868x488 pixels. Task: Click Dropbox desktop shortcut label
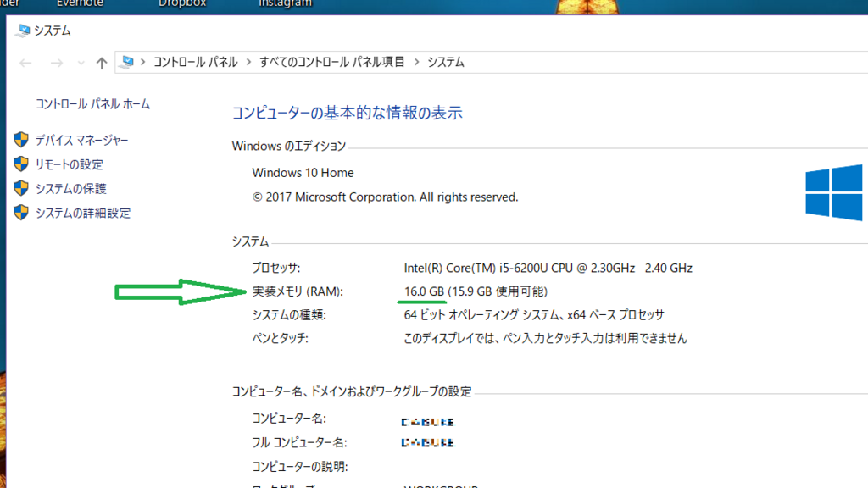[182, 3]
